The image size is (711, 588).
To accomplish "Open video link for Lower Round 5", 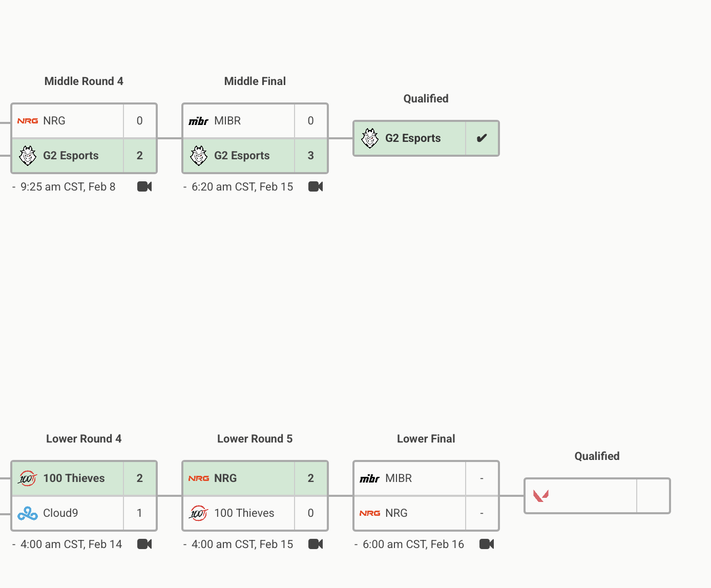I will point(316,544).
